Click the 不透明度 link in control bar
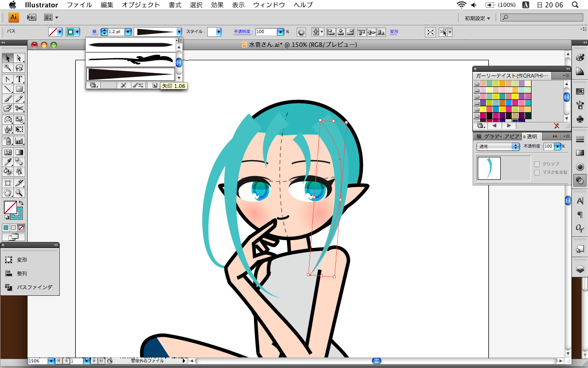Viewport: 588px width, 368px height. click(242, 32)
